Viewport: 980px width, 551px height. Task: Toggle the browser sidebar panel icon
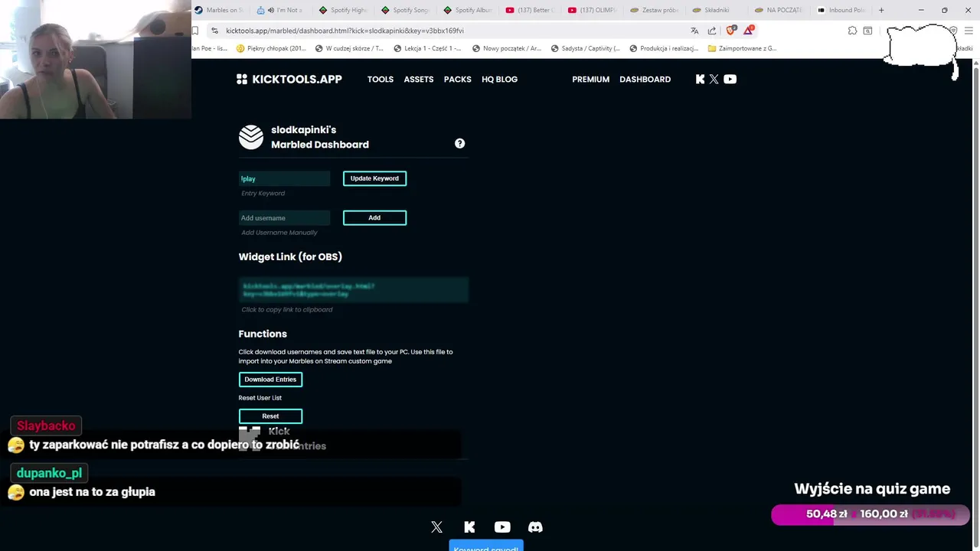(867, 31)
